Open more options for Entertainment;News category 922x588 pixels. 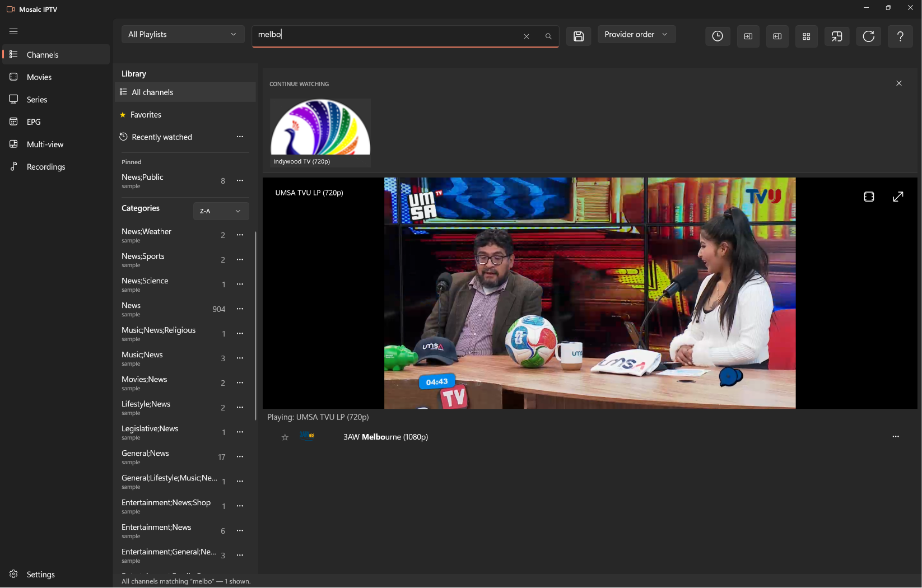point(240,531)
